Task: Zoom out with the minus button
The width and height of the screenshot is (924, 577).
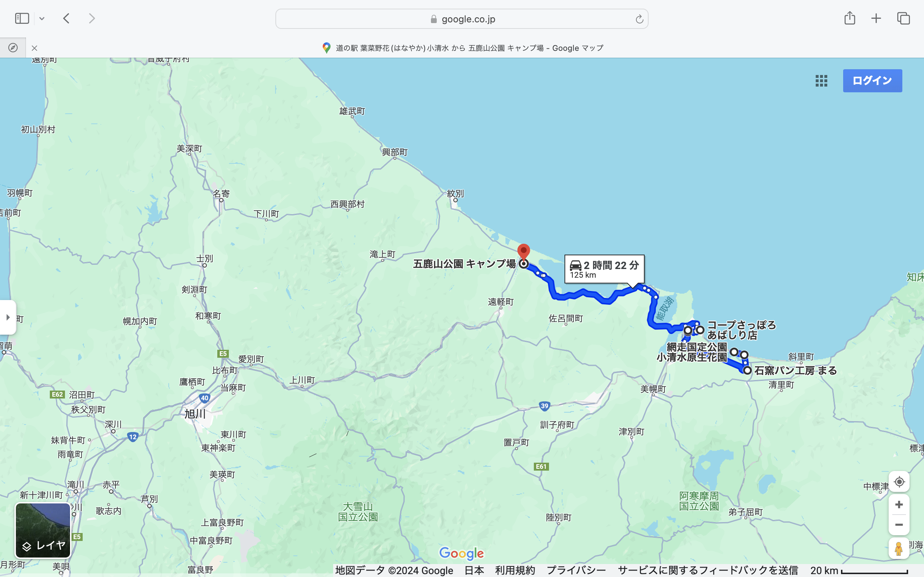Action: click(x=899, y=525)
